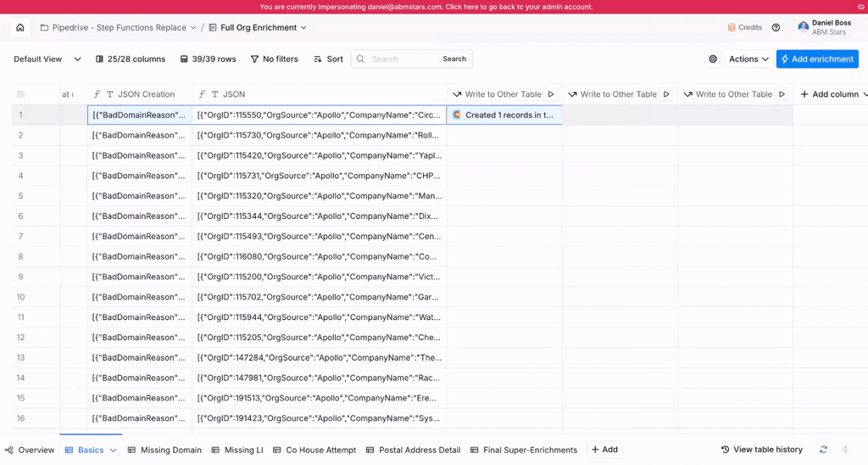Open the Sort options
This screenshot has height=465, width=868.
click(328, 59)
